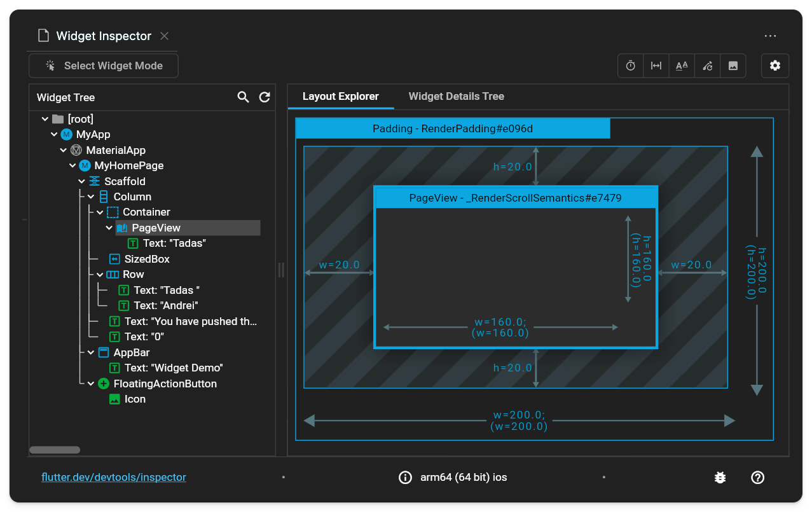
Task: Toggle Show Baselines text icon
Action: [x=682, y=66]
